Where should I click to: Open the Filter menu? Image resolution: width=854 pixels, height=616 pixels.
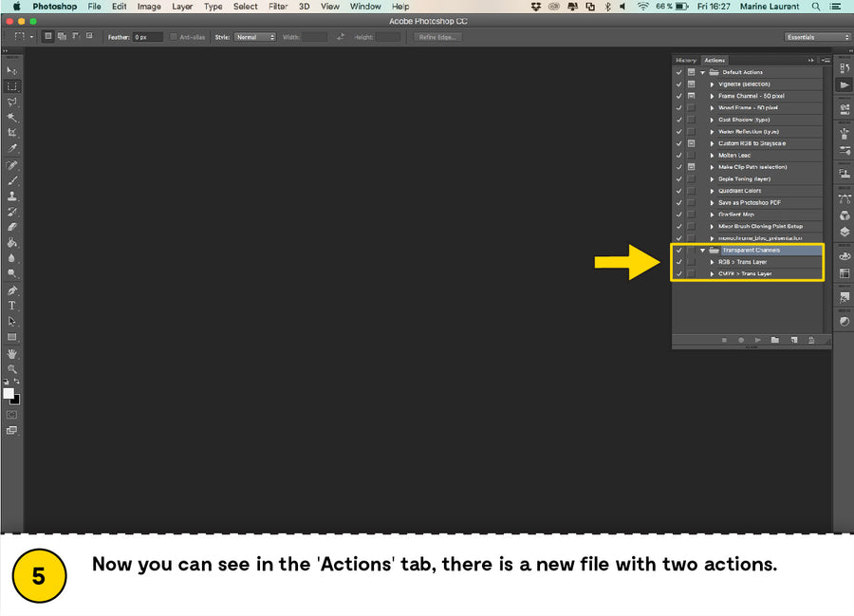click(x=278, y=7)
